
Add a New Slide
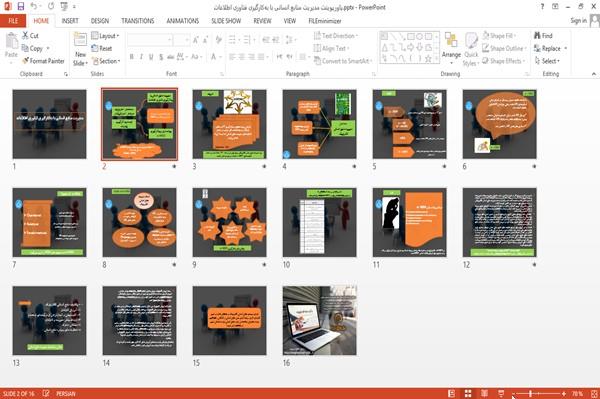tap(80, 49)
